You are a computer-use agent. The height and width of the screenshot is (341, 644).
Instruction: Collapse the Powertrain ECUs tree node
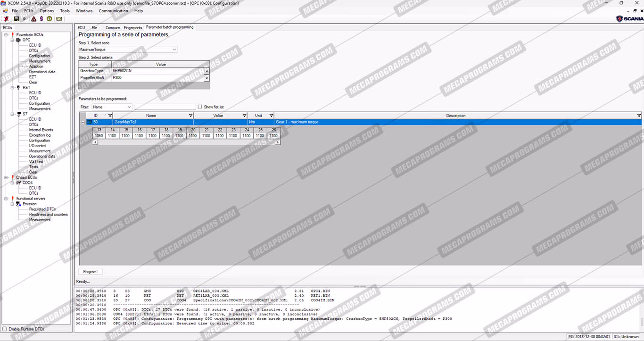point(6,35)
